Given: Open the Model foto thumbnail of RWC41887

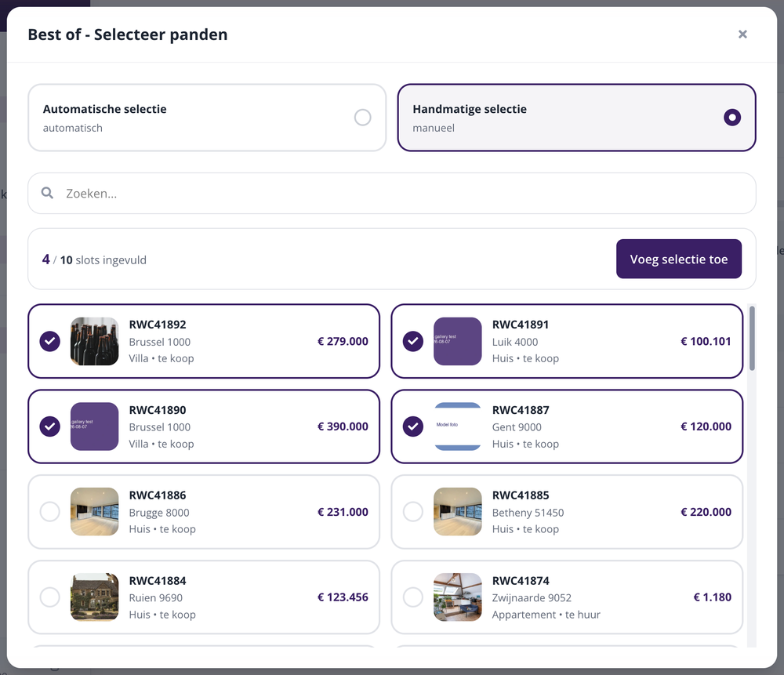Looking at the screenshot, I should [x=458, y=426].
